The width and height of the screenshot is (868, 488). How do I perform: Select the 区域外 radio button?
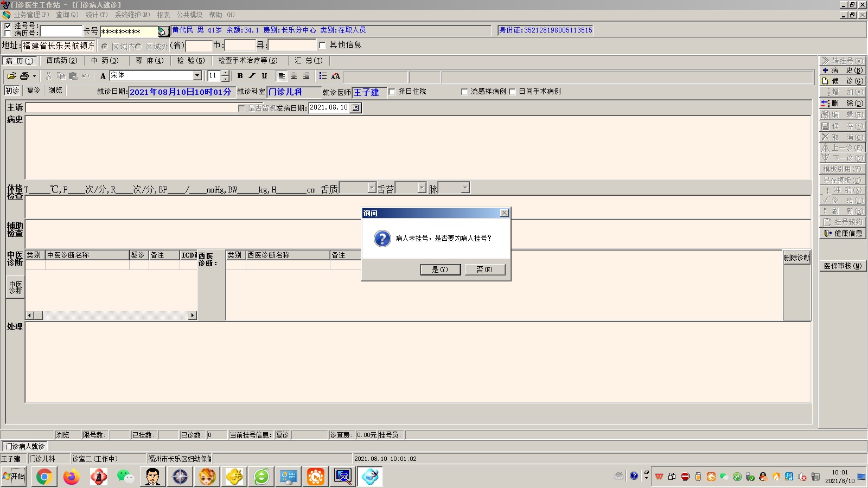[138, 47]
